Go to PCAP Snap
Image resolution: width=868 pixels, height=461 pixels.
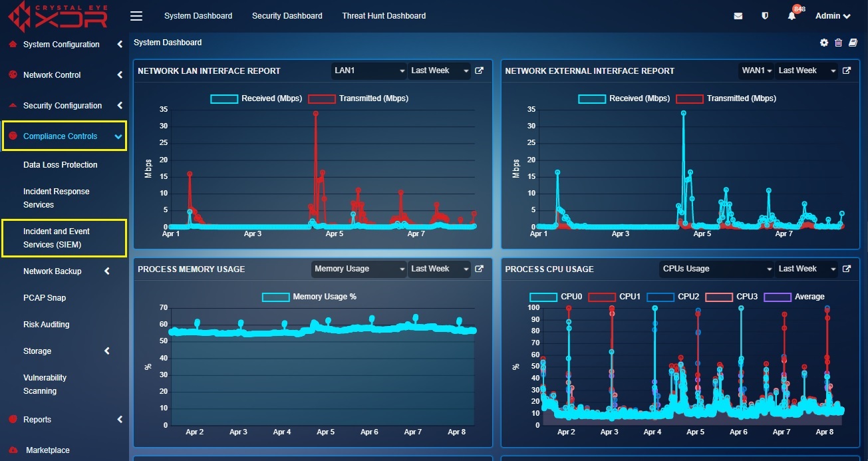(45, 298)
